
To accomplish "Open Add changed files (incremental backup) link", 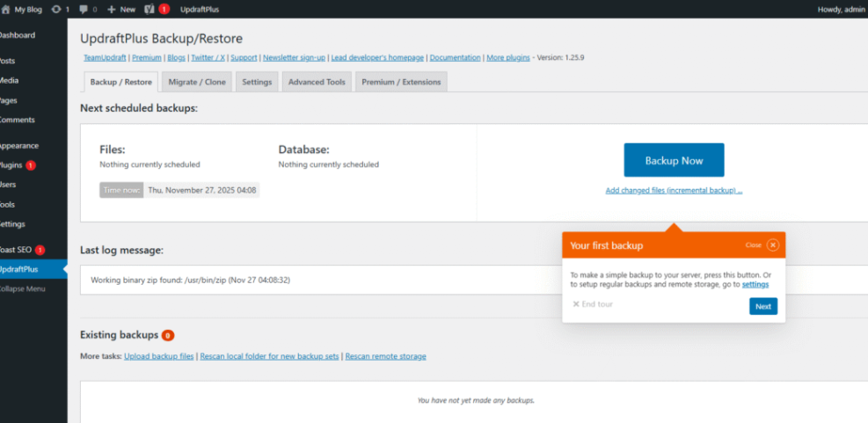I will tap(674, 191).
